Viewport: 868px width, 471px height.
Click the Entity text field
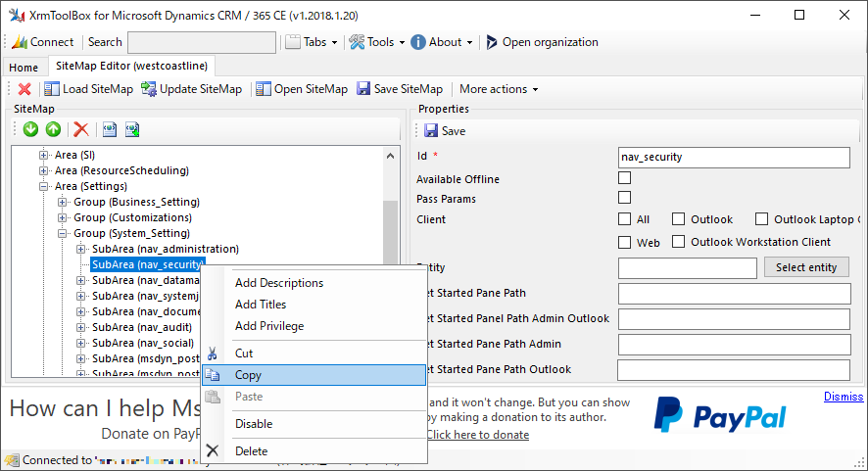[x=688, y=268]
